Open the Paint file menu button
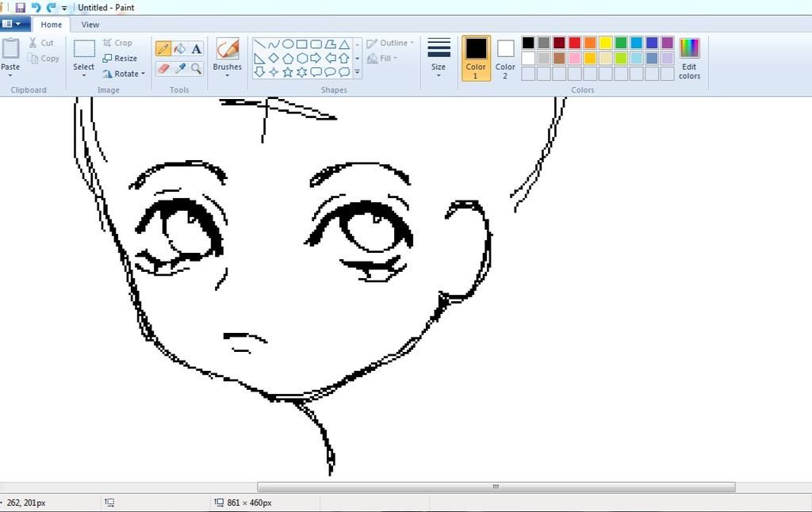This screenshot has width=812, height=512. point(13,24)
